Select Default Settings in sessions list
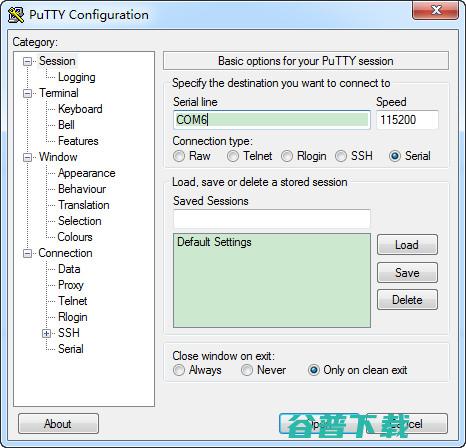 point(214,242)
